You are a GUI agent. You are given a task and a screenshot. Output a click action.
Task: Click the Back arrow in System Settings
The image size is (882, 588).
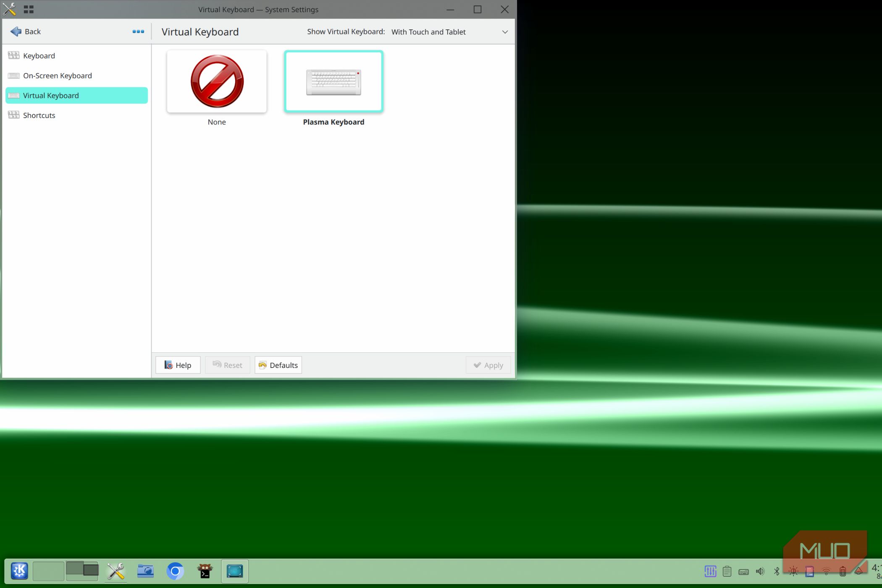(x=25, y=31)
